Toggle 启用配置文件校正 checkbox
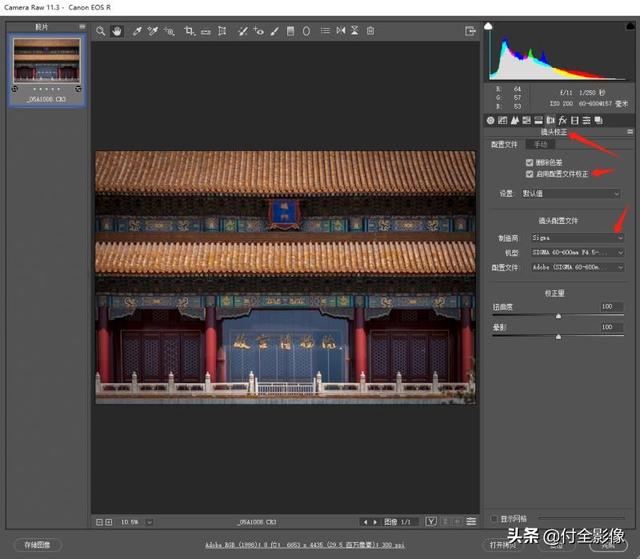This screenshot has width=640, height=559. (529, 173)
